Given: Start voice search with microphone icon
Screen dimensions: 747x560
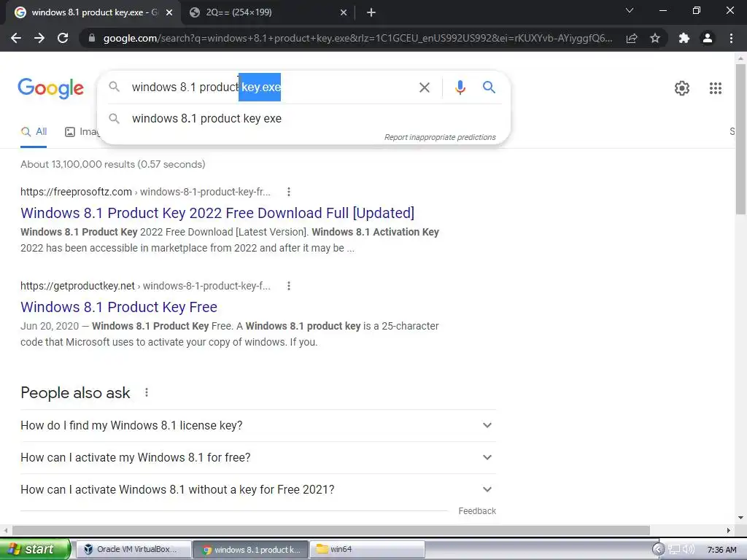Looking at the screenshot, I should (460, 87).
